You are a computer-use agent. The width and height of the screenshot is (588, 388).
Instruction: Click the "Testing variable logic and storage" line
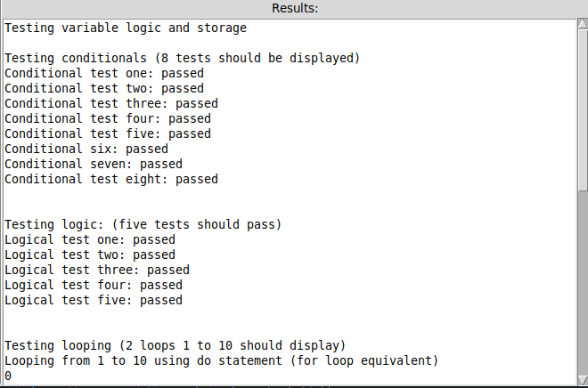coord(126,28)
